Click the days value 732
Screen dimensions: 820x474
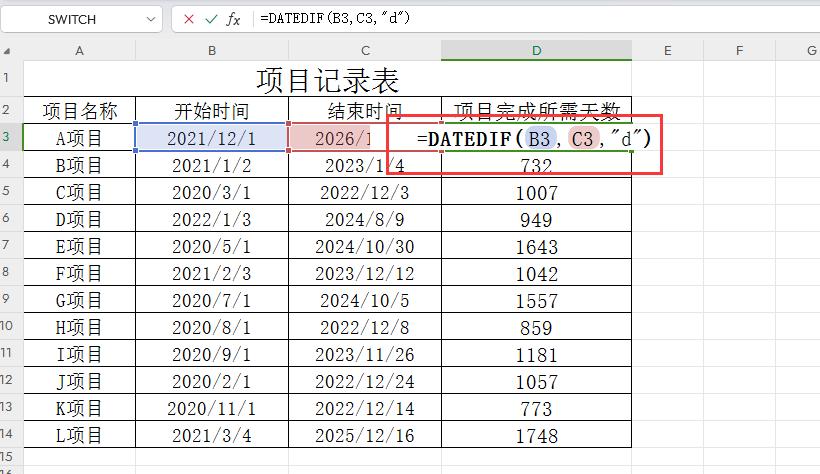coord(537,165)
